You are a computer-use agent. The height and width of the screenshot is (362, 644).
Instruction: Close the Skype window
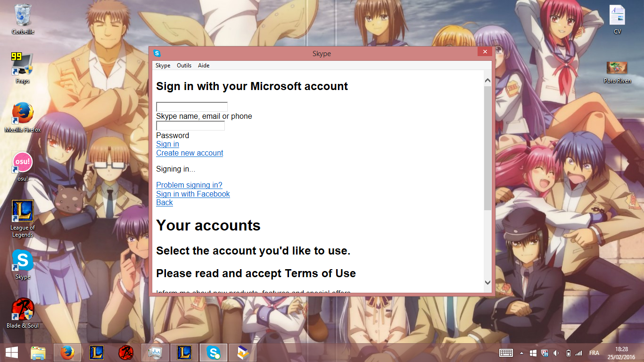(x=485, y=52)
